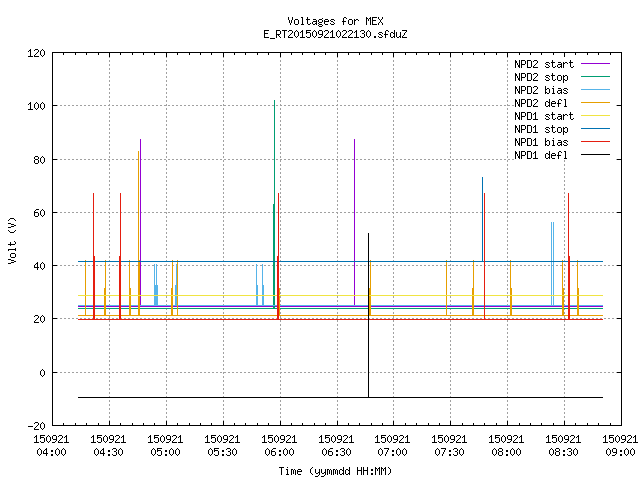Select the chart title 'Voltages for MEX'

335,21
